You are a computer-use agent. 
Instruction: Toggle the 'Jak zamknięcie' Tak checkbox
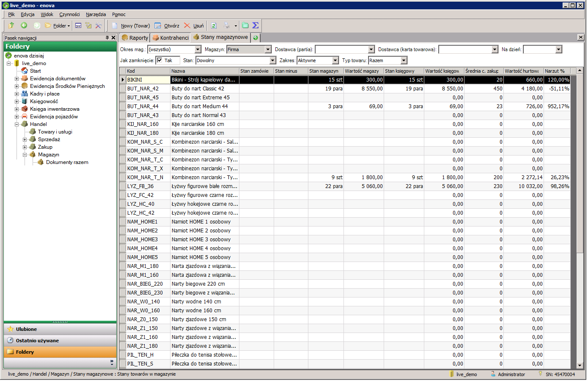click(x=159, y=60)
